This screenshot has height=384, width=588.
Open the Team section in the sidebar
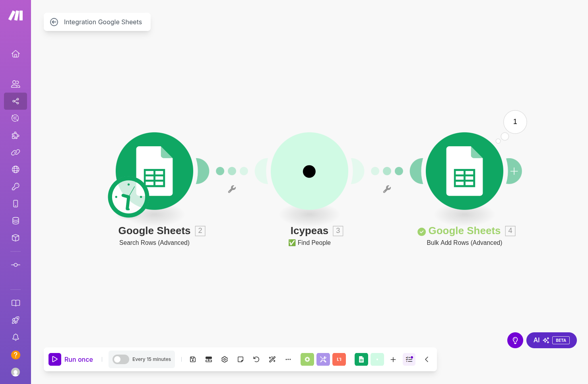[x=16, y=84]
